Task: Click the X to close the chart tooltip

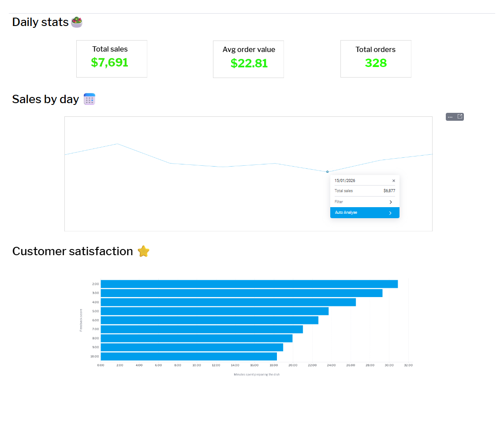Action: click(x=393, y=180)
